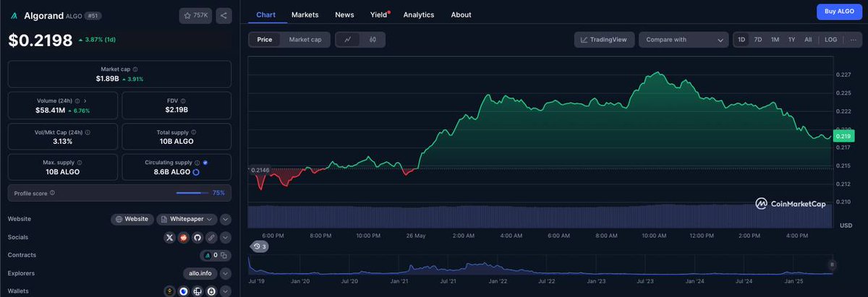Click the range handle on the historical timeline

[x=831, y=266]
